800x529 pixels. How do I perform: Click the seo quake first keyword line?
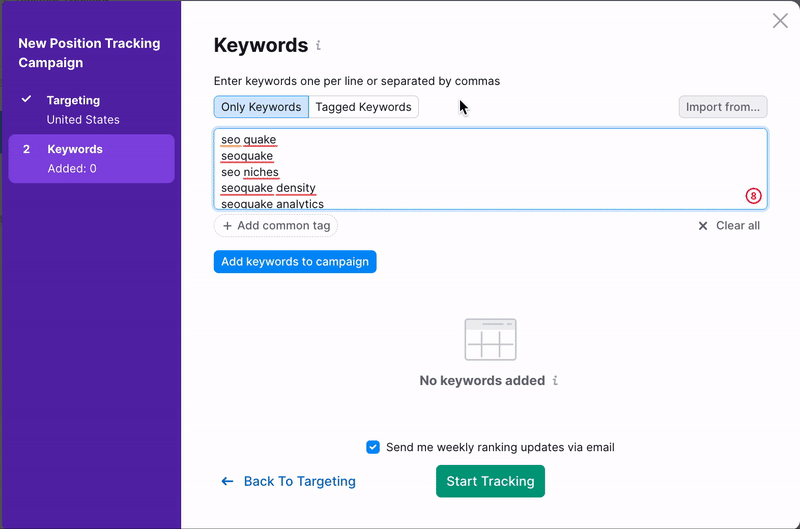click(248, 140)
